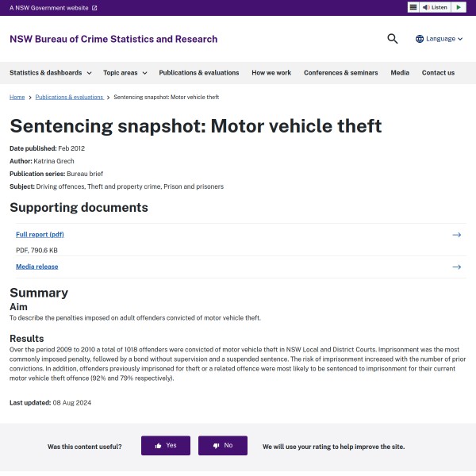Click the arrow beside Full report (pdf)
Screen dimensions: 476x476
click(456, 235)
